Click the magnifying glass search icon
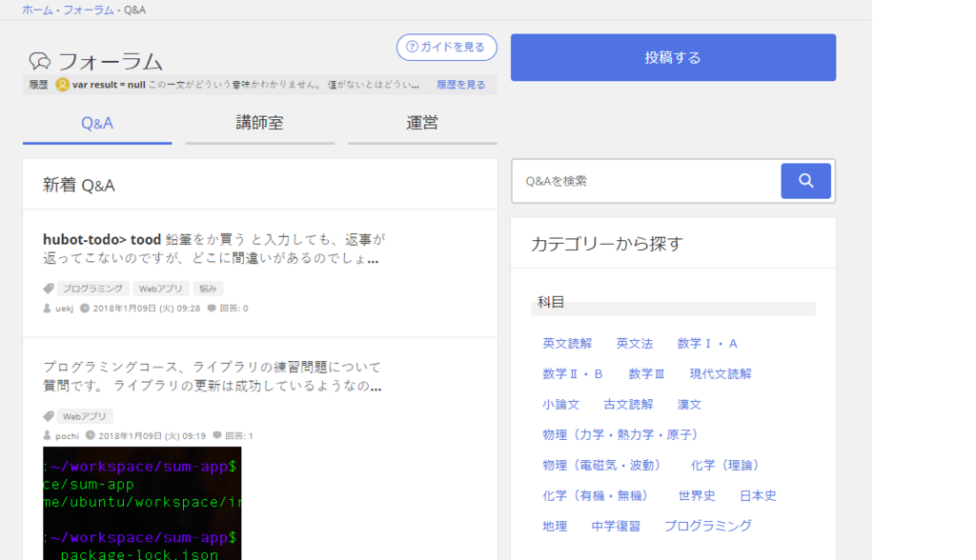Viewport: 976px width, 560px height. click(805, 180)
